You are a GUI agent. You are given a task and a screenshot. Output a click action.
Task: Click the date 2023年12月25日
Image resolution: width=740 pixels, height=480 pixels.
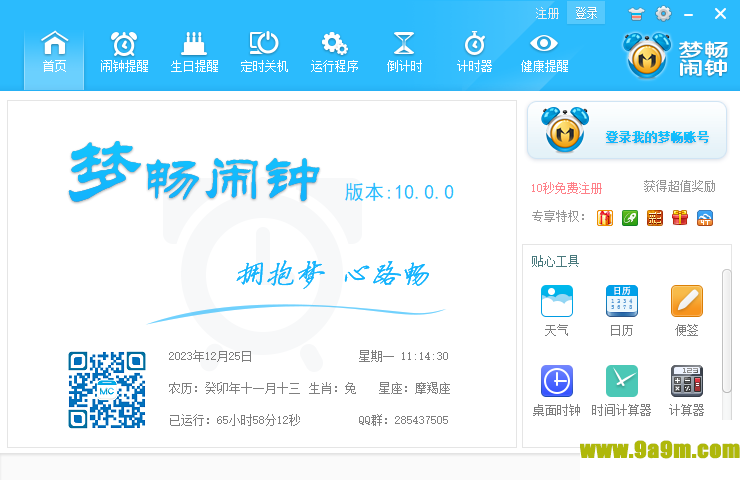point(210,356)
